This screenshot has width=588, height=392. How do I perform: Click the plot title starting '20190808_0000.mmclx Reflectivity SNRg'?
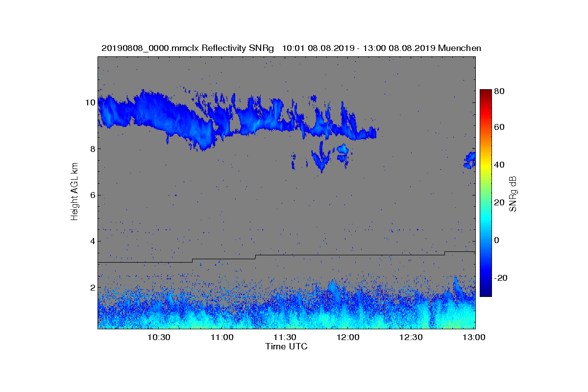(x=291, y=48)
